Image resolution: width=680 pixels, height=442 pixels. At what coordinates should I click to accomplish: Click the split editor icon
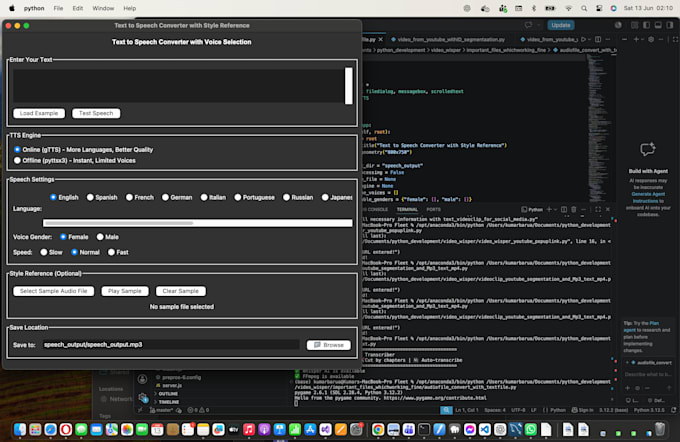(598, 39)
